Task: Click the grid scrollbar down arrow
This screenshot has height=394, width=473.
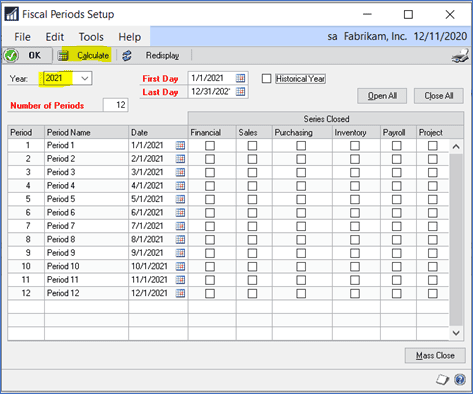Action: pyautogui.click(x=456, y=333)
